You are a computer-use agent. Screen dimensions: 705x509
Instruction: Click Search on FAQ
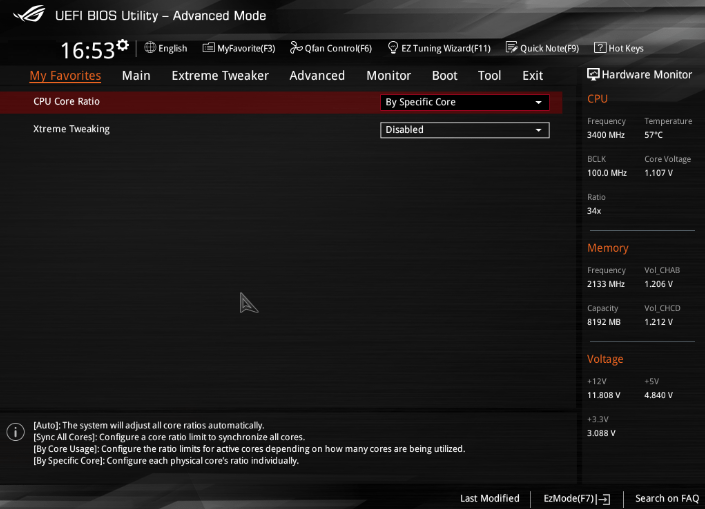(667, 498)
